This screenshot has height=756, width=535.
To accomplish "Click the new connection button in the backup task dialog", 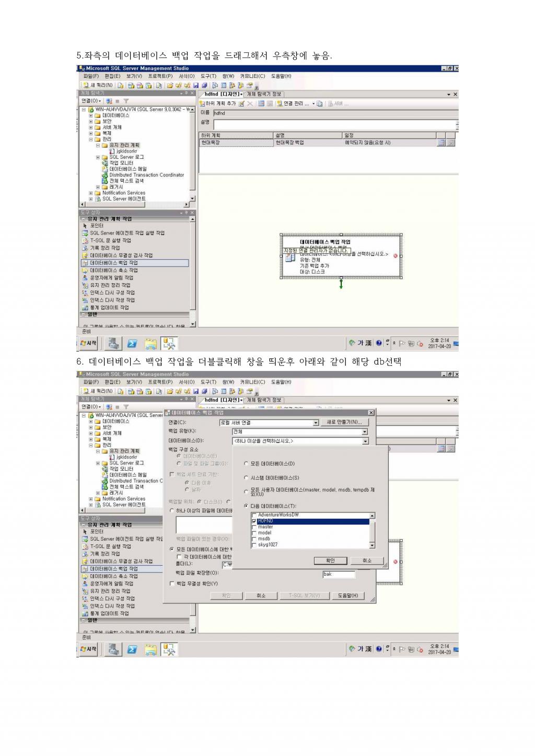I will tap(344, 422).
